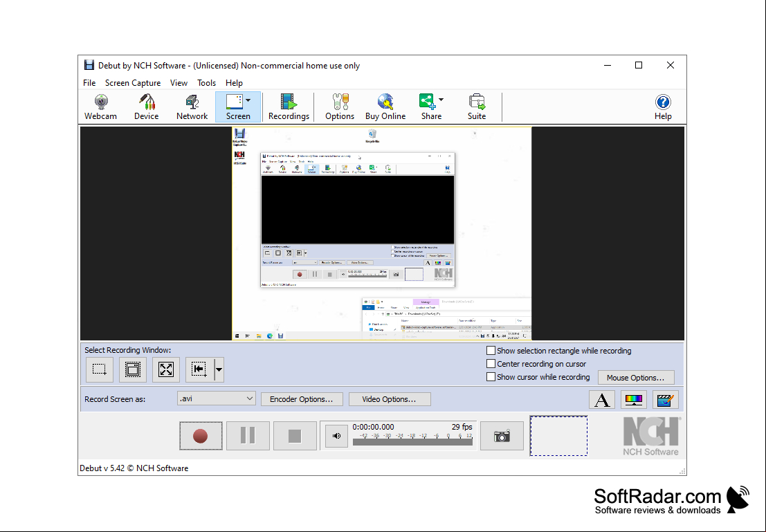Viewport: 766px width, 532px height.
Task: Open the NCH Suite toolbar icon
Action: pyautogui.click(x=477, y=107)
